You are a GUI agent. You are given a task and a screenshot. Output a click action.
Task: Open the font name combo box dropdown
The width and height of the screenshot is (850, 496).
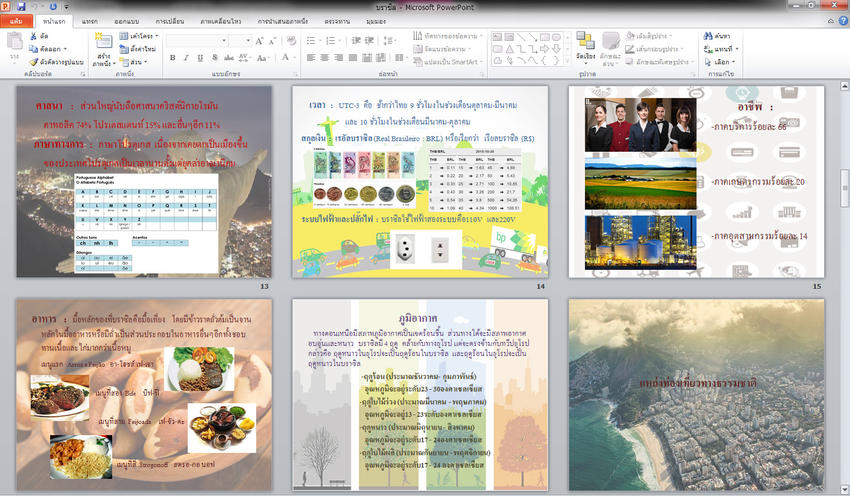[x=224, y=41]
